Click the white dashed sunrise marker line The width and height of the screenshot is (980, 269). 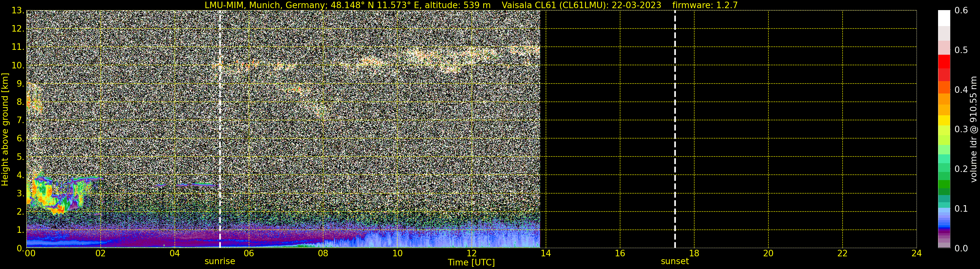pos(220,129)
